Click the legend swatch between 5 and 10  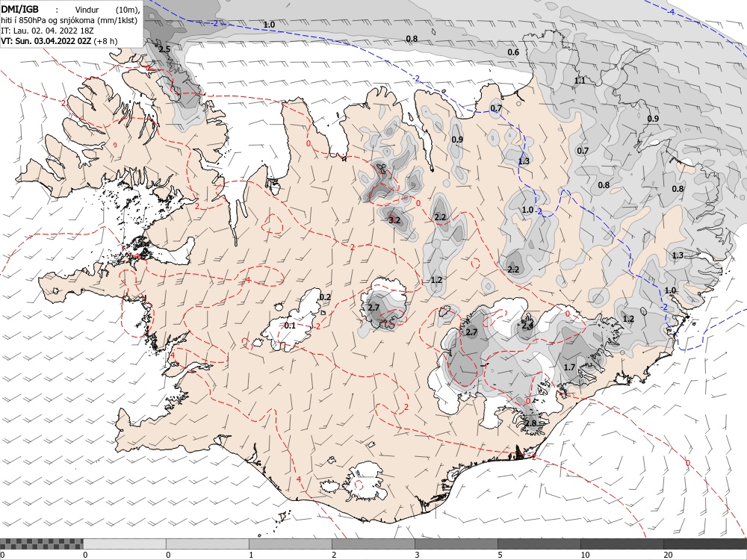click(x=539, y=544)
